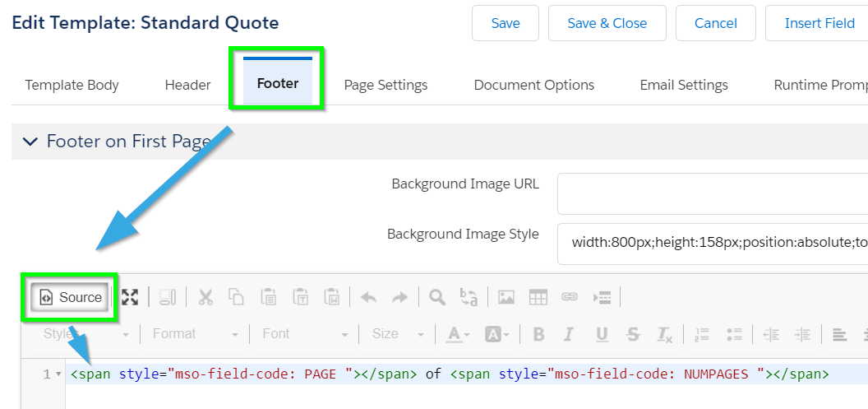Click the Redo arrow icon

coord(399,298)
